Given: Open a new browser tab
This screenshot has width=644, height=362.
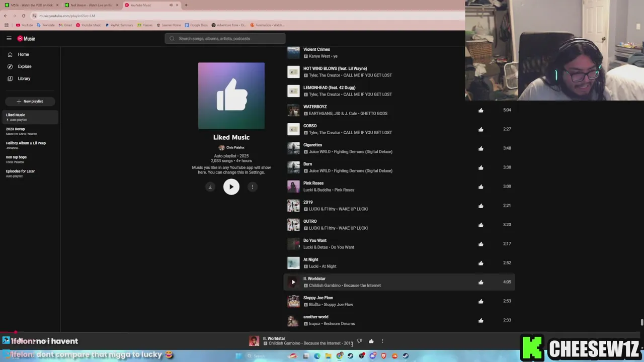Looking at the screenshot, I should click(186, 5).
